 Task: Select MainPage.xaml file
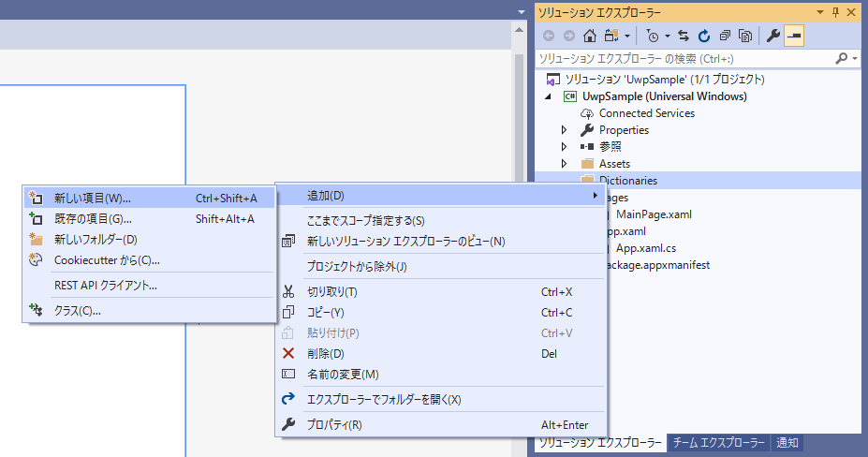pos(654,214)
